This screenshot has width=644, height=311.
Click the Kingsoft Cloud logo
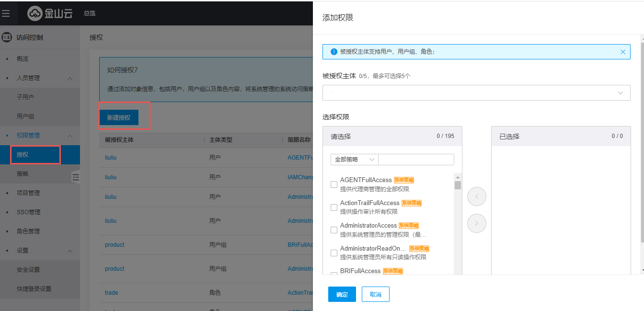(50, 13)
